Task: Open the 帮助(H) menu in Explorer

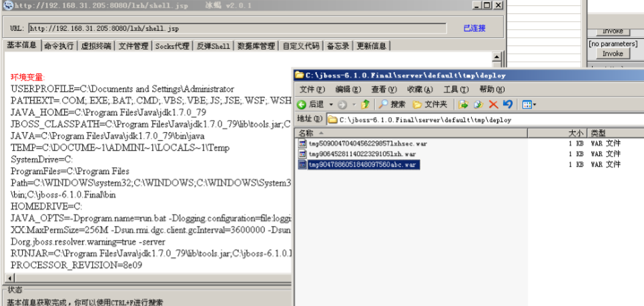Action: (492, 89)
